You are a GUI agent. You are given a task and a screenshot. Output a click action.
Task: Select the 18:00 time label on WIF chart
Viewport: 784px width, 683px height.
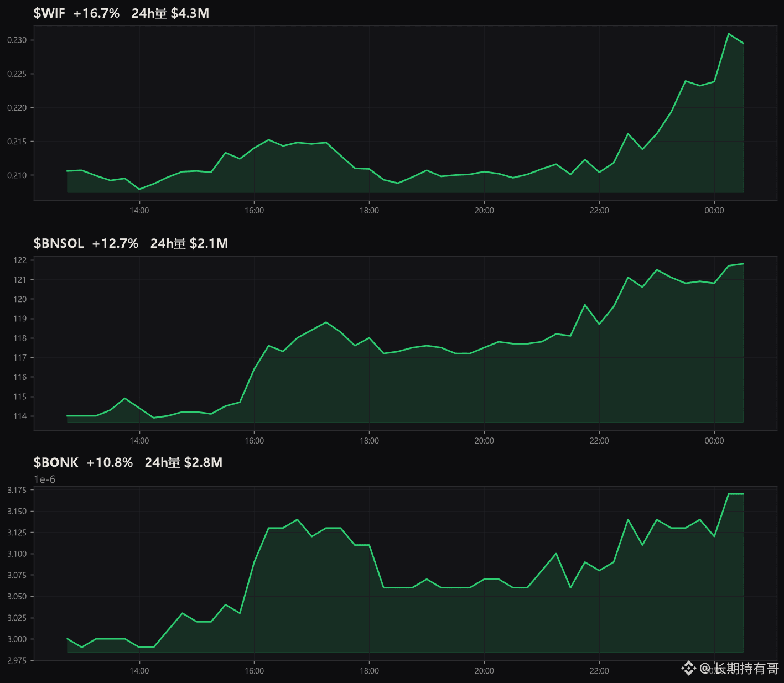370,211
